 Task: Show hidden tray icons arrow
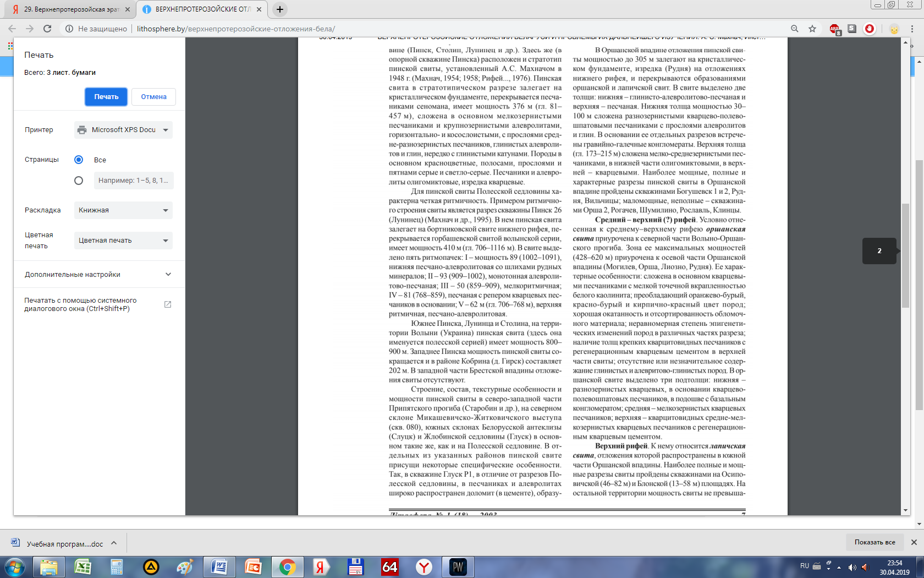pyautogui.click(x=839, y=567)
